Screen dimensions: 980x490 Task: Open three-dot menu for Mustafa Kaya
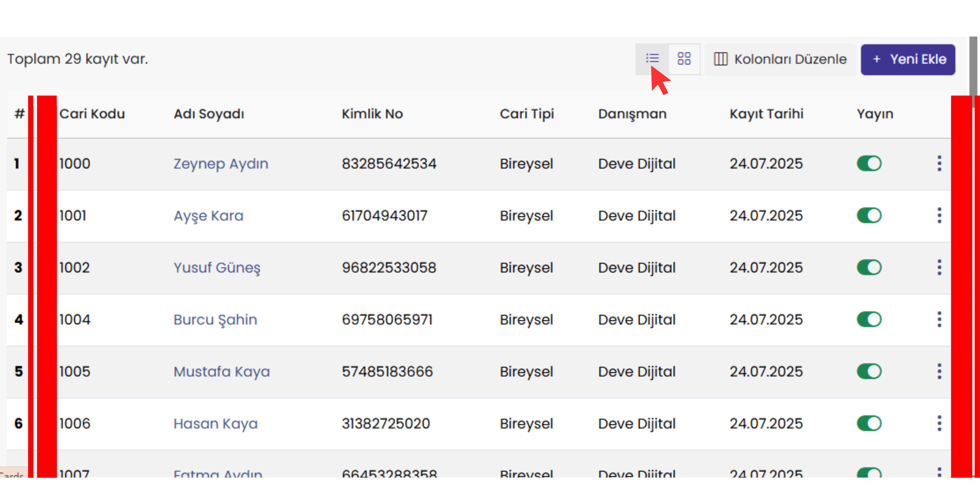[x=939, y=371]
